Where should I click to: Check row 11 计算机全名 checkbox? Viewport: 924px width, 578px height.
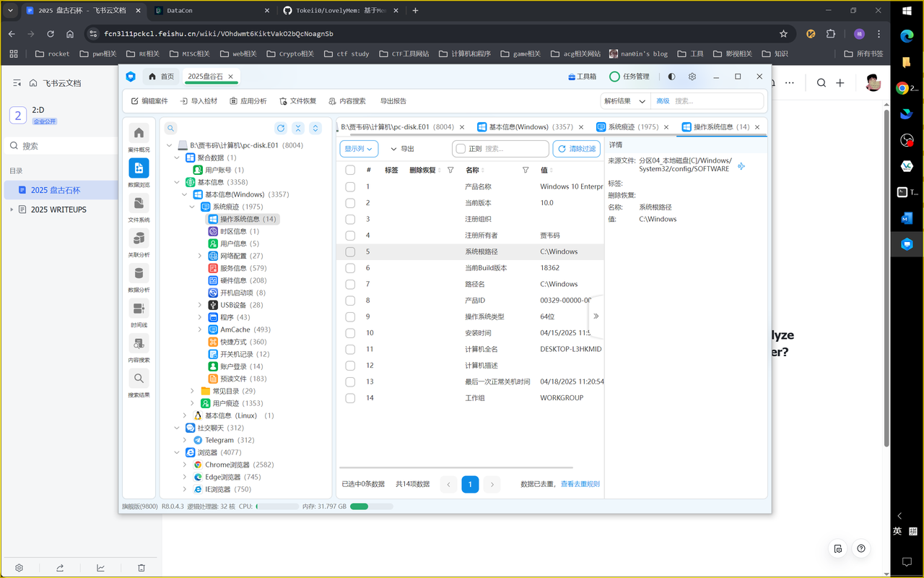350,349
